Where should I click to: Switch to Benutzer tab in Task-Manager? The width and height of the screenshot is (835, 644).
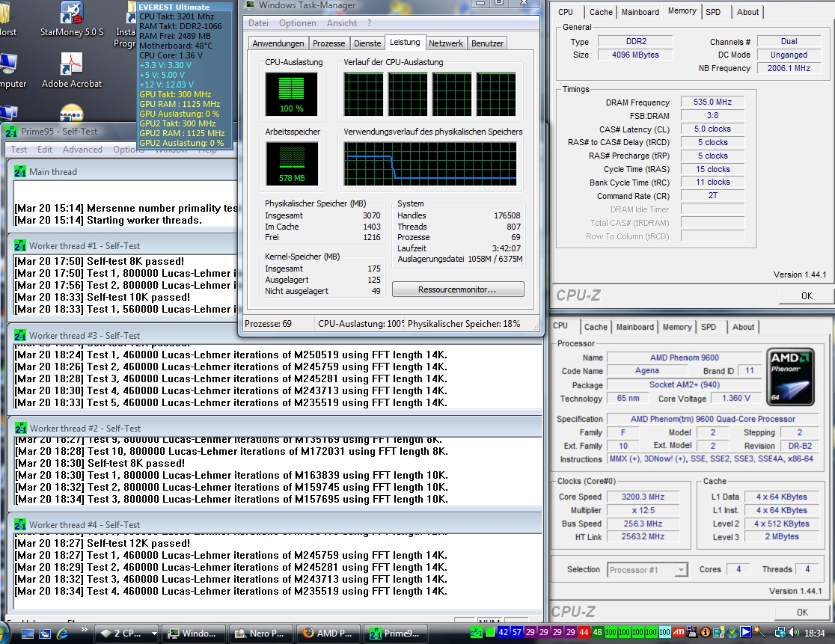coord(487,43)
